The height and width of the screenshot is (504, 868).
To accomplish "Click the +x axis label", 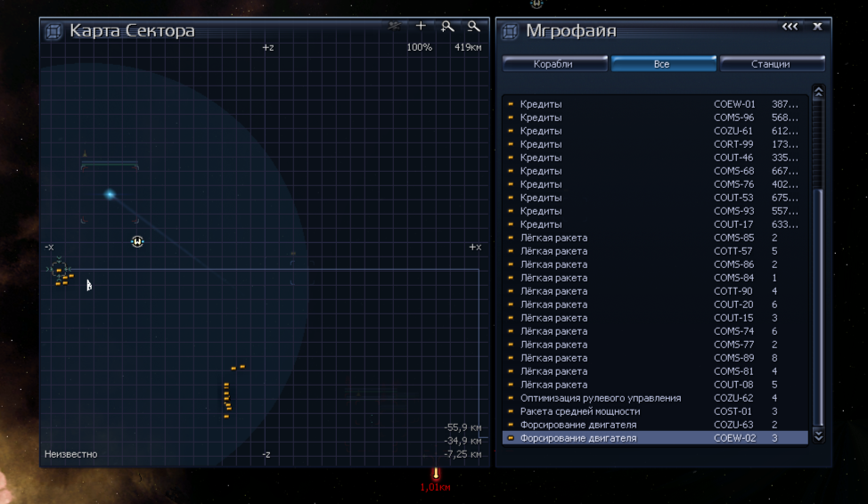I will 475,247.
